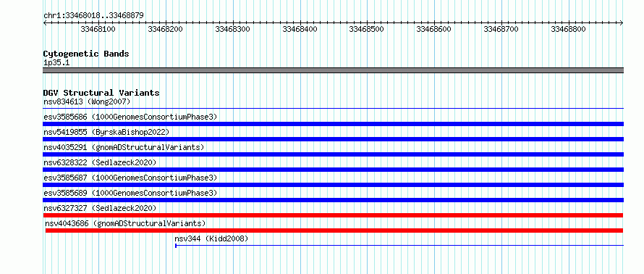Click the 1p35.1 band label
The image size is (644, 274).
56,63
